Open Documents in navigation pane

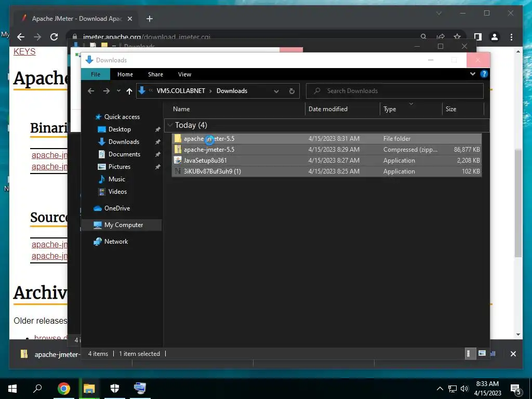124,154
